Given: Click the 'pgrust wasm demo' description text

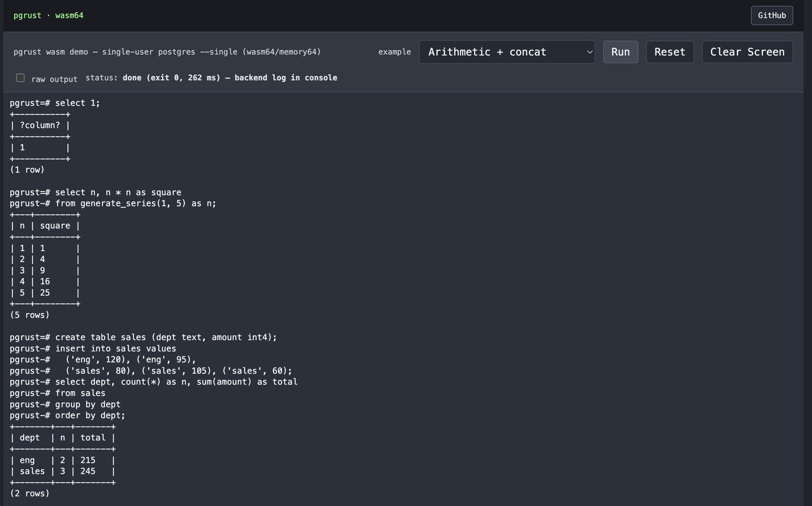Looking at the screenshot, I should [x=167, y=52].
